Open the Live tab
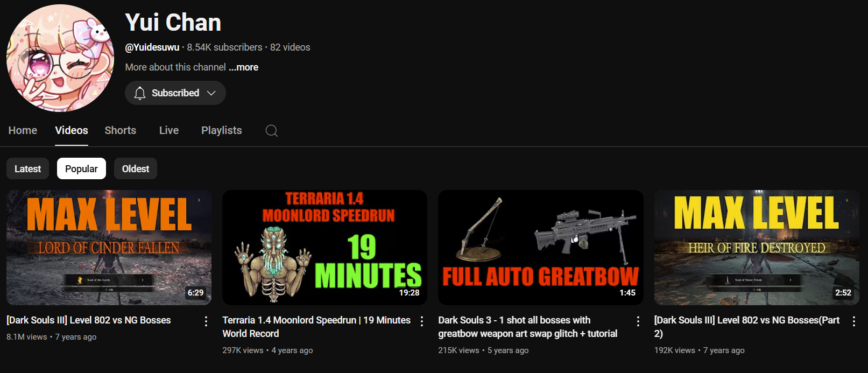The width and height of the screenshot is (868, 373). 169,130
